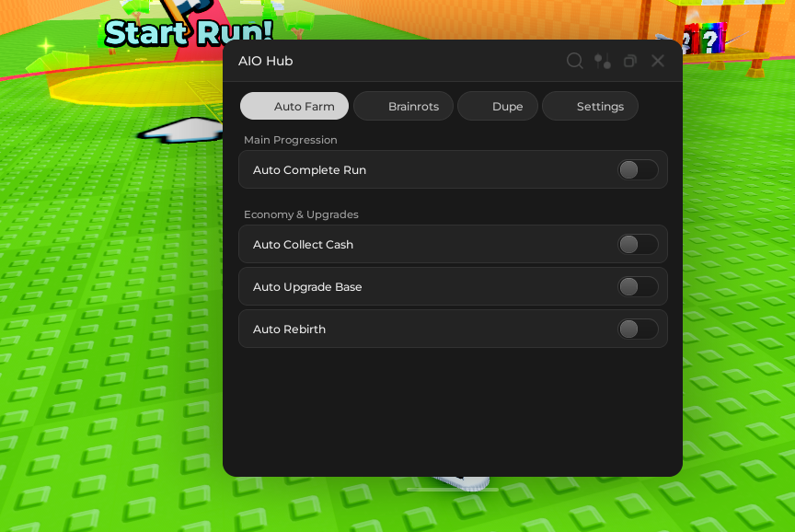Click the Economy & Upgrades section heading
Screen dimensions: 795x532
pyautogui.click(x=301, y=214)
